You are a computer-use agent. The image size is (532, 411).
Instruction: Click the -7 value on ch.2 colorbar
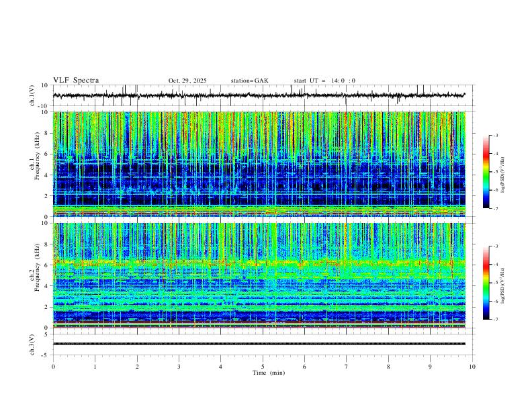coord(495,320)
